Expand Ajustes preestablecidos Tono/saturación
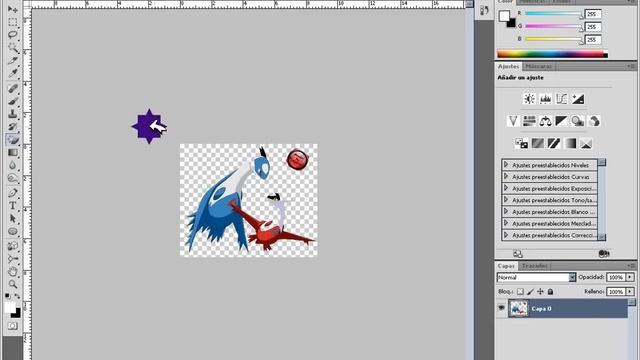Viewport: 640px width, 360px height. click(506, 200)
